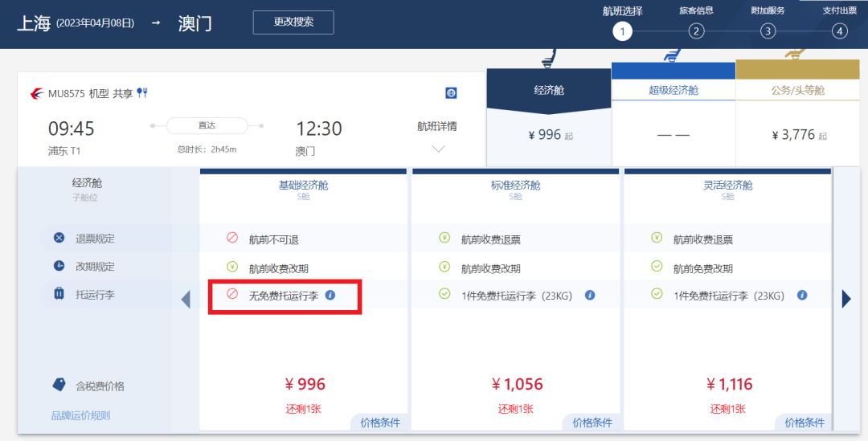Open 价格条件 under 灵活经济舱
The image size is (868, 441).
[x=805, y=423]
